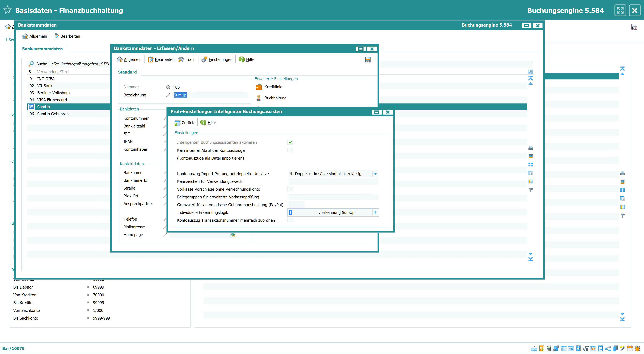Image resolution: width=644 pixels, height=354 pixels.
Task: Open Buchhaltung accountant icon
Action: point(259,98)
